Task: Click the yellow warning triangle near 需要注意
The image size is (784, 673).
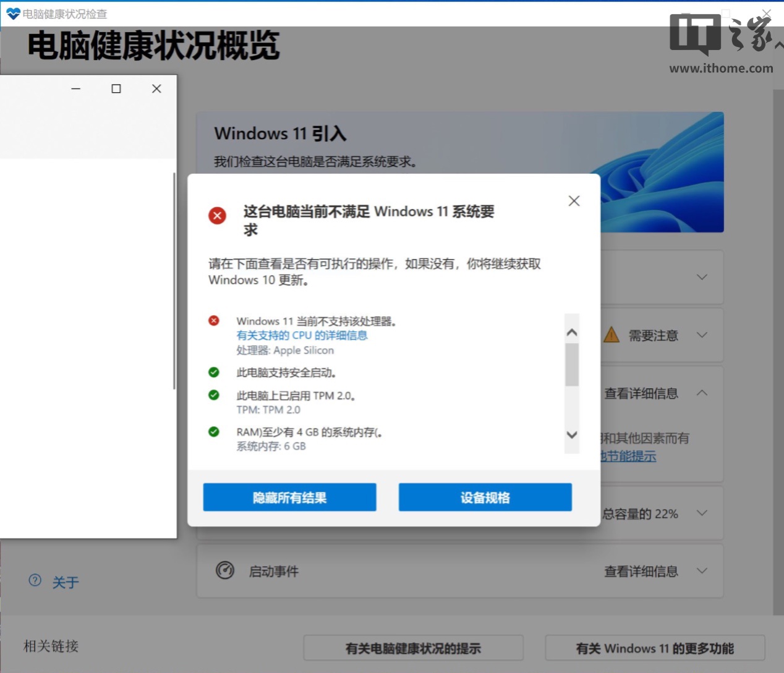Action: (x=611, y=335)
